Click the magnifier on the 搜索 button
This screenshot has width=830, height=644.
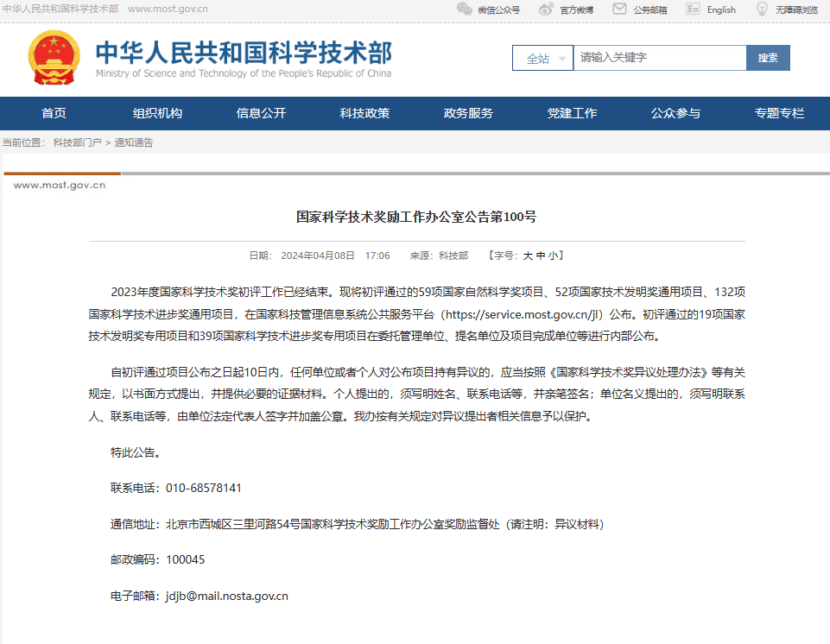767,57
